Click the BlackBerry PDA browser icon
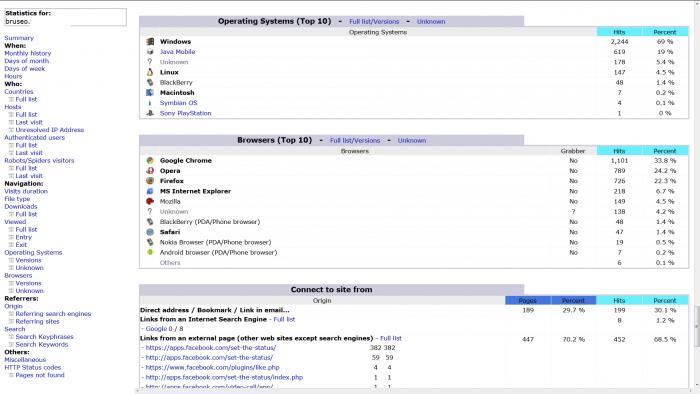Viewport: 700px width, 394px height. point(150,222)
